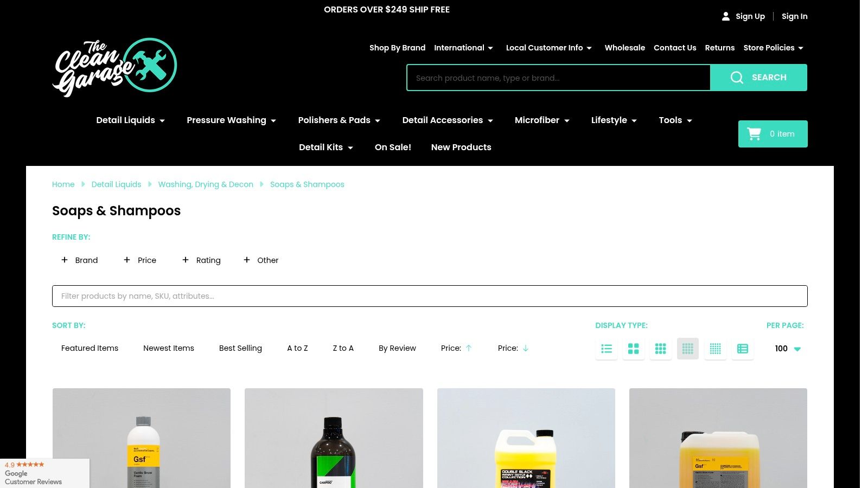Open the Tools dropdown menu
Screen dimensions: 868x488
click(x=675, y=120)
